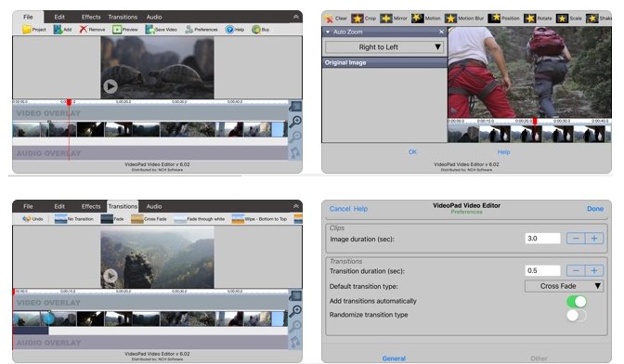The width and height of the screenshot is (624, 364).
Task: Decrease Transition duration with minus button
Action: coord(576,270)
